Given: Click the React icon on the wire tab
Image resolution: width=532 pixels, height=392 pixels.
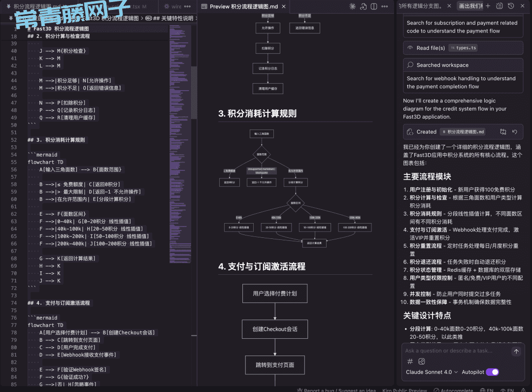Looking at the screenshot, I should [x=166, y=6].
